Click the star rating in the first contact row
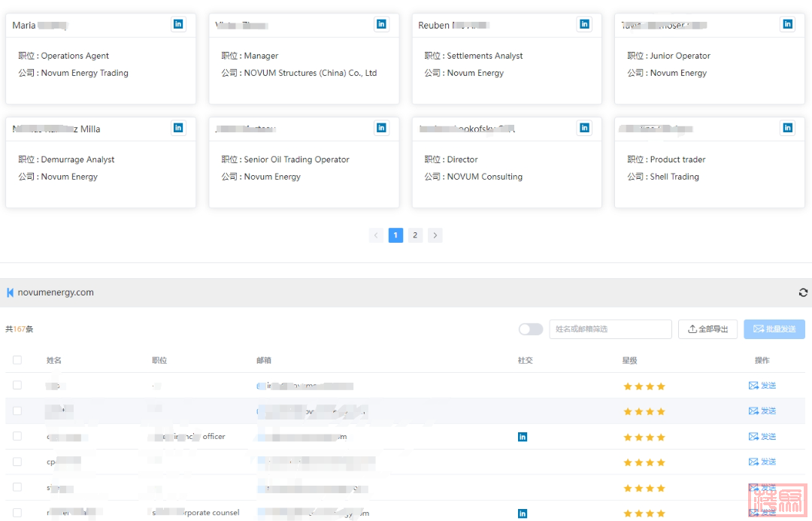 tap(644, 386)
